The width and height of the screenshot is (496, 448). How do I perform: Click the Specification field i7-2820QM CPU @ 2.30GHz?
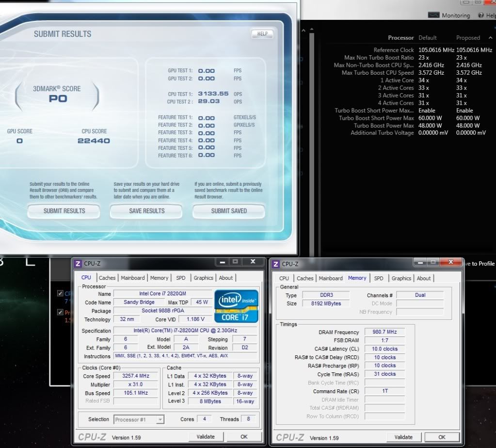pyautogui.click(x=185, y=330)
